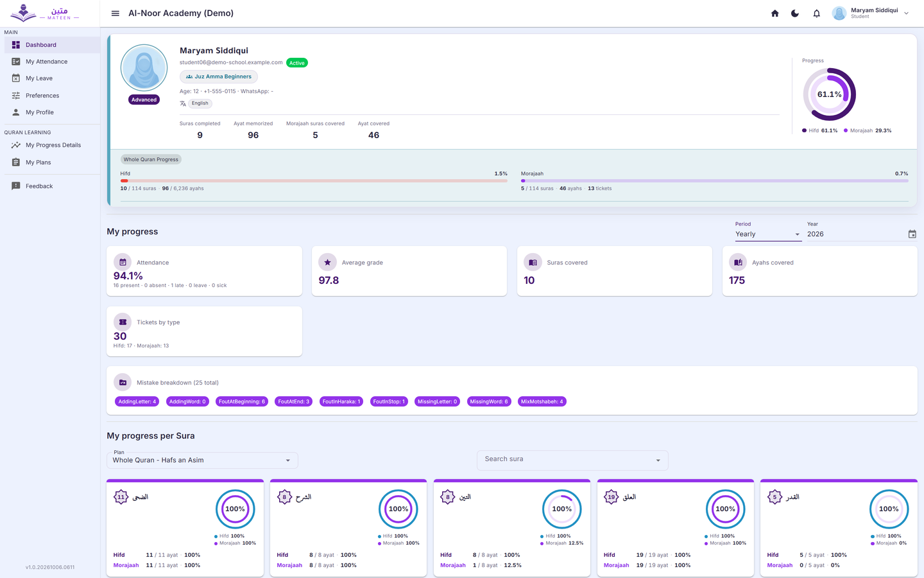This screenshot has height=578, width=924.
Task: Click the FoutAtBeginning: 6 chip
Action: click(x=241, y=401)
